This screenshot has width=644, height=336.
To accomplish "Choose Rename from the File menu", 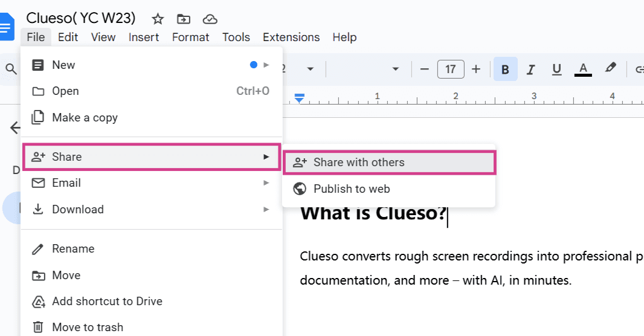I will point(152,248).
